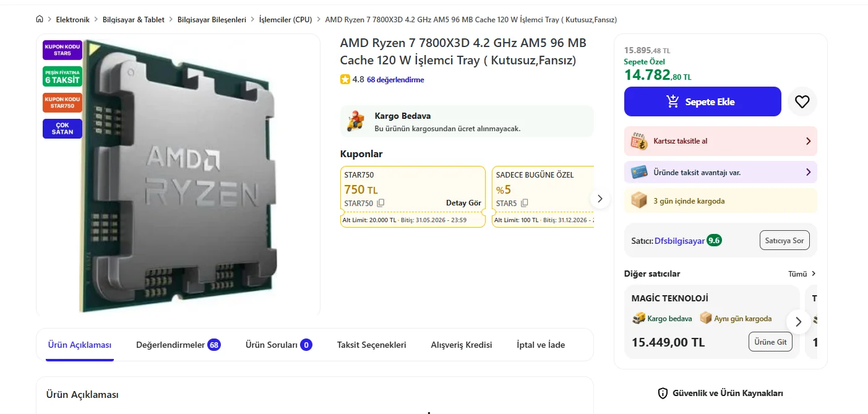868x414 pixels.
Task: Click the 3 gün içinde kargoda box icon
Action: click(x=639, y=201)
